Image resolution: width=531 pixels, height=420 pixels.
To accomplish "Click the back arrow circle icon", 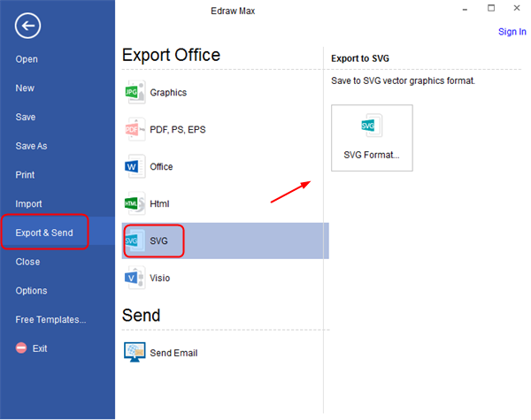I will [27, 26].
